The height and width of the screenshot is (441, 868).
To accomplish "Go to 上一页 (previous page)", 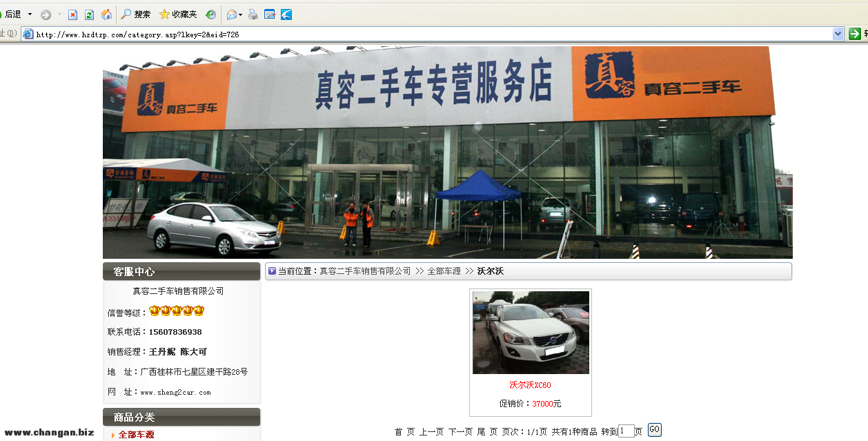I will point(431,431).
